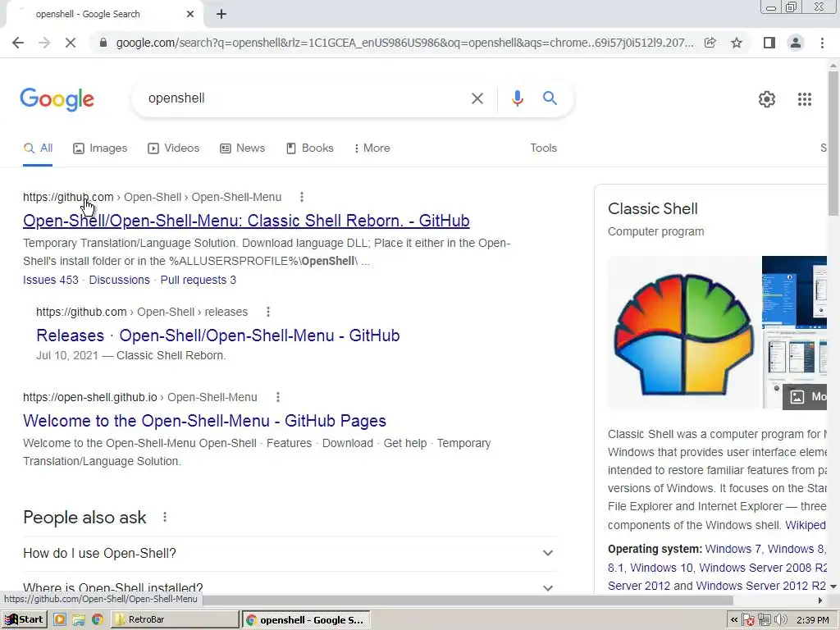Viewport: 840px width, 630px height.
Task: Click the Classic Shell desktop screenshot thumbnail
Action: [794, 293]
